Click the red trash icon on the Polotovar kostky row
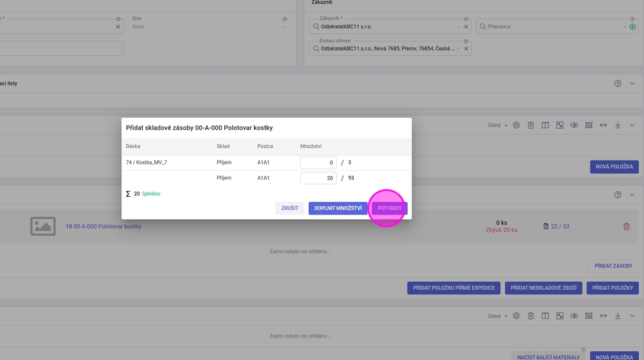The height and width of the screenshot is (360, 644). [626, 227]
